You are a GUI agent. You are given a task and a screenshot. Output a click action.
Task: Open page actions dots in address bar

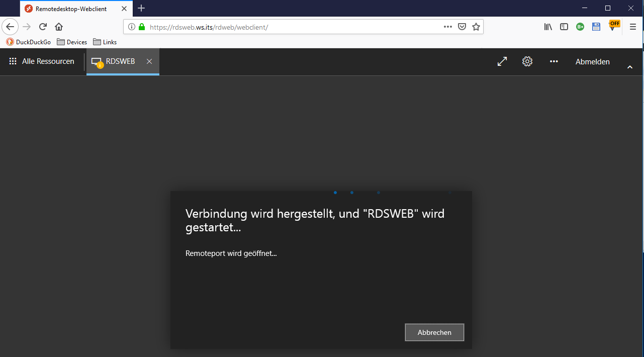448,27
